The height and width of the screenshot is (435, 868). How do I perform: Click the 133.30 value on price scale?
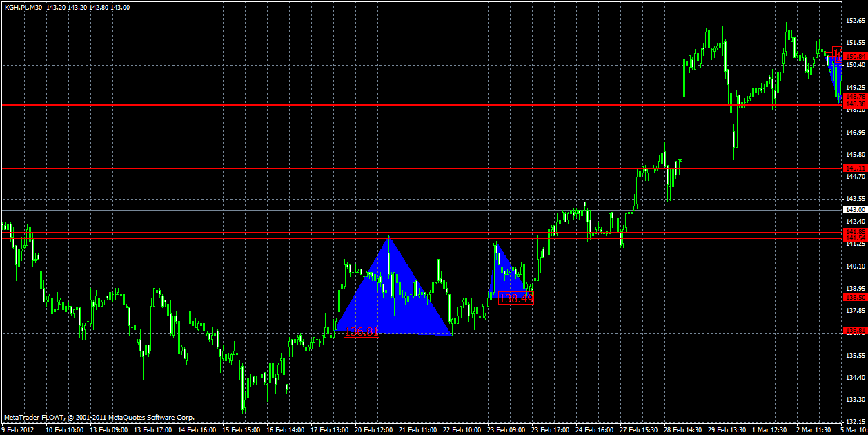[856, 400]
